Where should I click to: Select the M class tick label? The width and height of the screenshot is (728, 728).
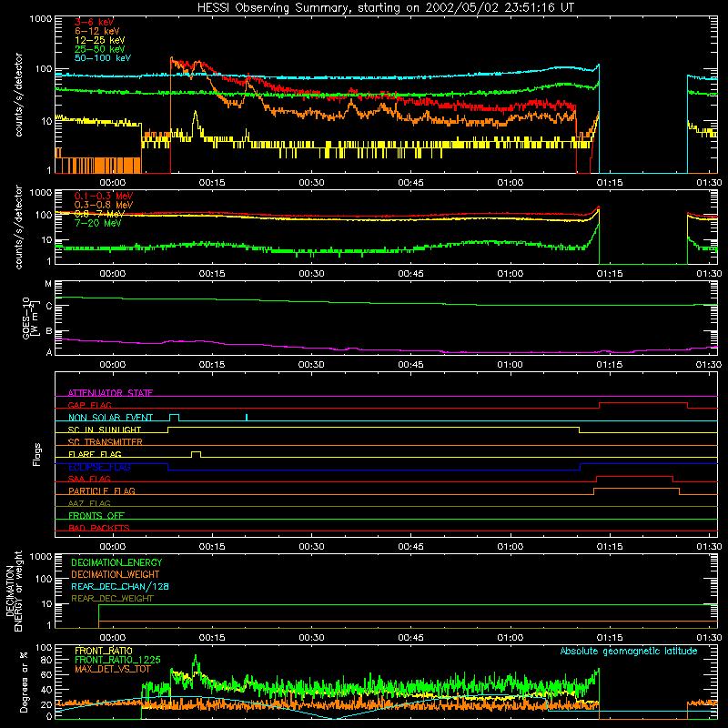click(x=48, y=284)
